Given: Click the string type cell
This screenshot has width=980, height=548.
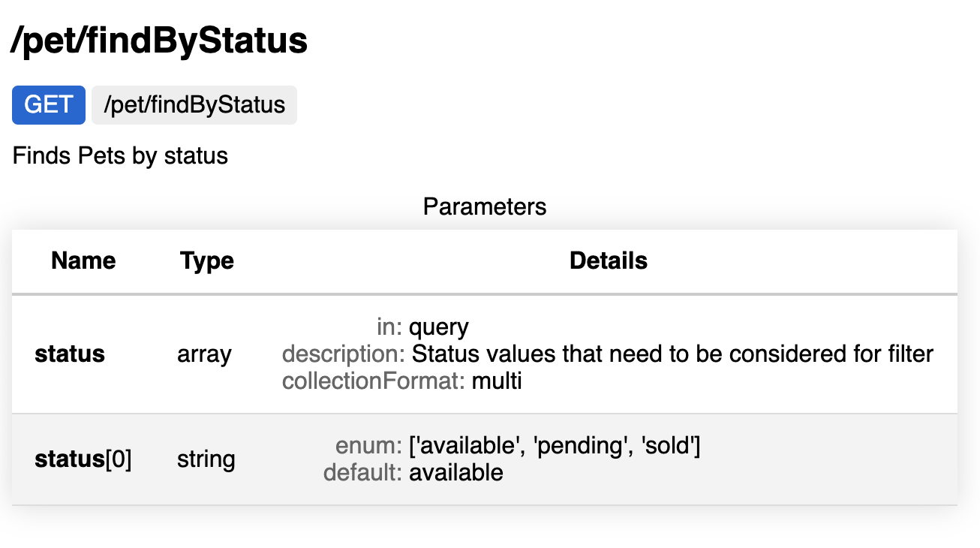Looking at the screenshot, I should (x=206, y=459).
